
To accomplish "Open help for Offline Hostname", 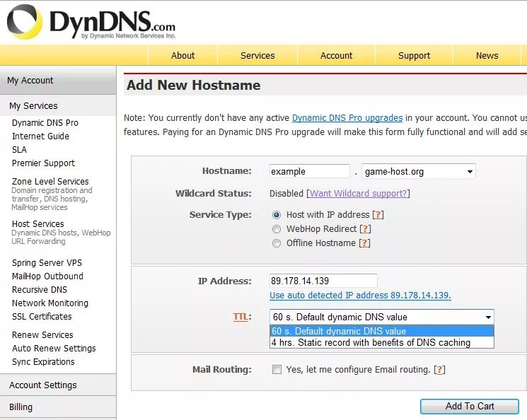I will point(365,243).
